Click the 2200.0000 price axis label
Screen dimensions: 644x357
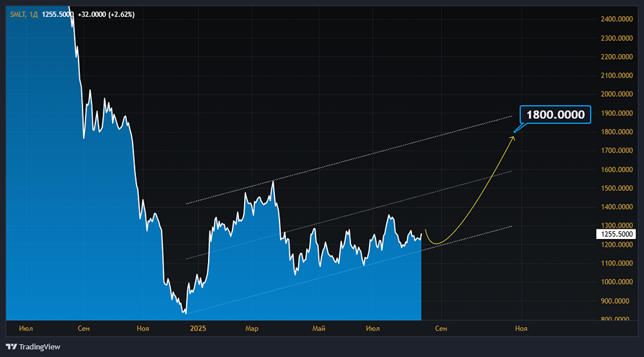pos(616,57)
